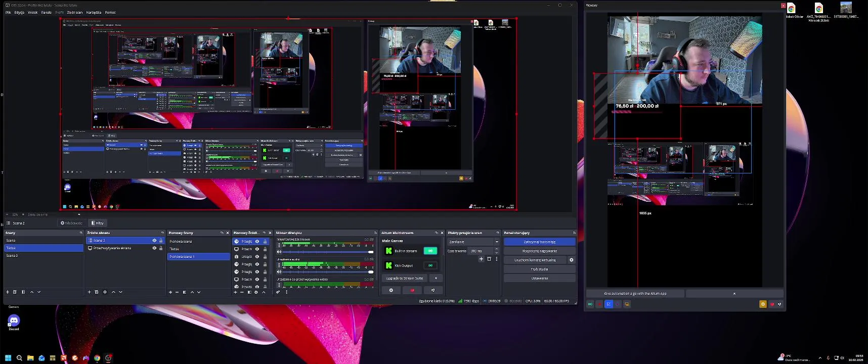Adjust Mikrofon/wejście liniowe volume slider
868x364 pixels.
(x=328, y=252)
